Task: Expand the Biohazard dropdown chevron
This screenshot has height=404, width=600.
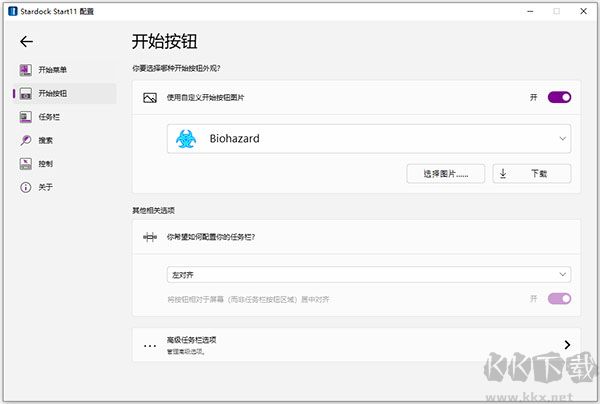Action: click(x=562, y=138)
